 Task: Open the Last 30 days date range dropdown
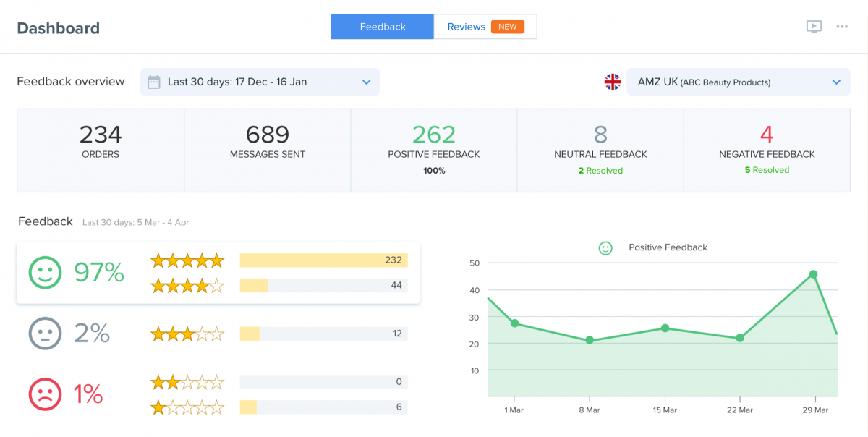[260, 82]
